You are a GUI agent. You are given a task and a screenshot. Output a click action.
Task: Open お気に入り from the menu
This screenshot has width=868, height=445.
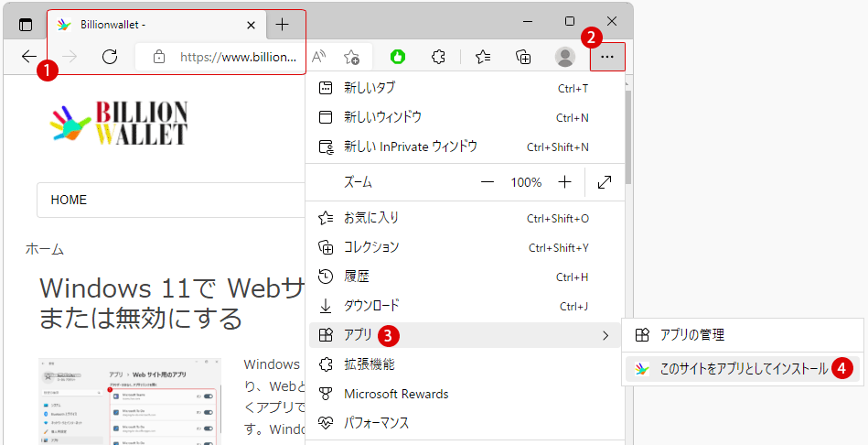click(465, 218)
